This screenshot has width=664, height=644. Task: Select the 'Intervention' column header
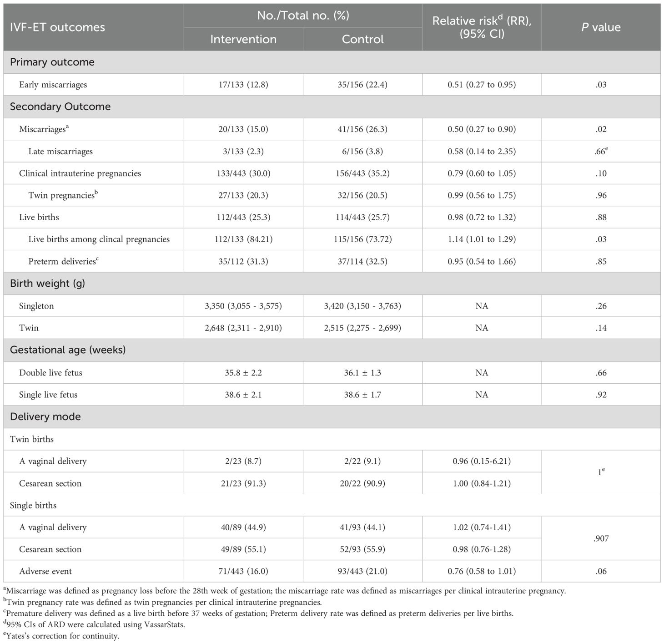click(x=243, y=39)
